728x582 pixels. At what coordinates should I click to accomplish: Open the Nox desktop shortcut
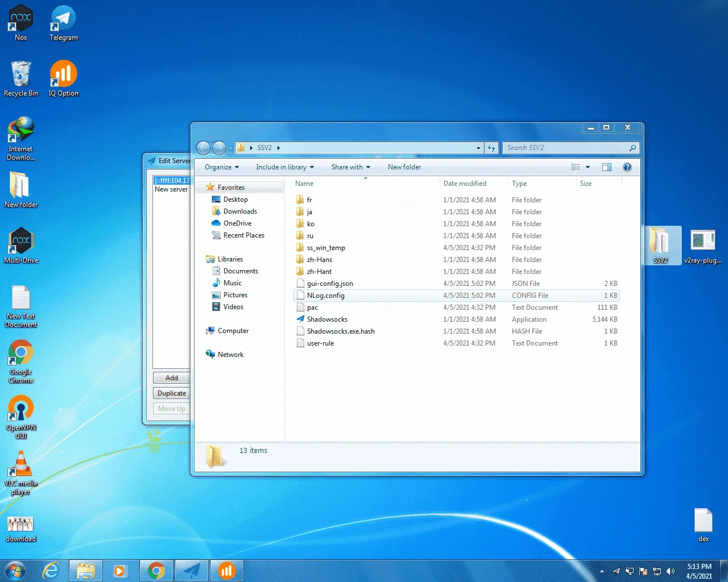pos(21,23)
